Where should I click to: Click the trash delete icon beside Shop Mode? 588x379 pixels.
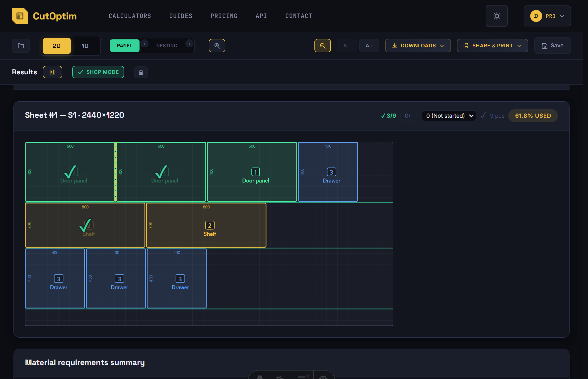pyautogui.click(x=141, y=72)
